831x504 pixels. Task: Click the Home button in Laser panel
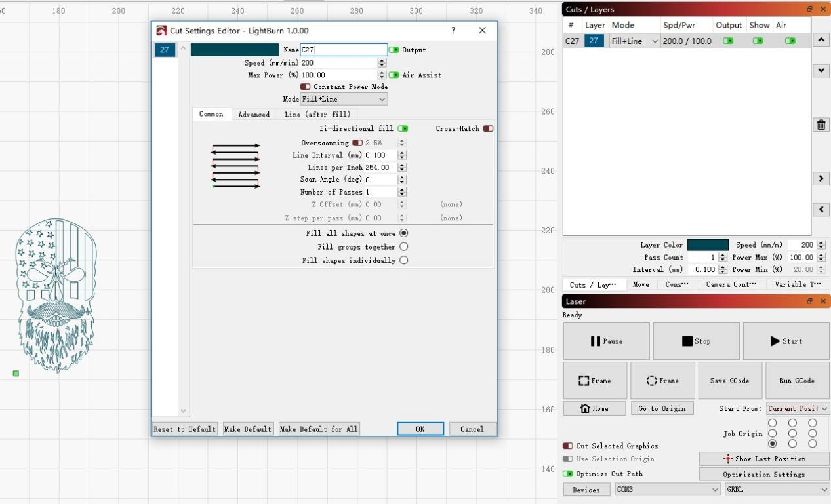click(x=594, y=408)
